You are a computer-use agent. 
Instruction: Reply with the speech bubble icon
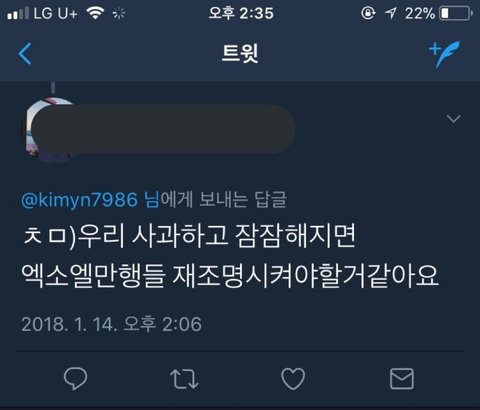point(75,379)
